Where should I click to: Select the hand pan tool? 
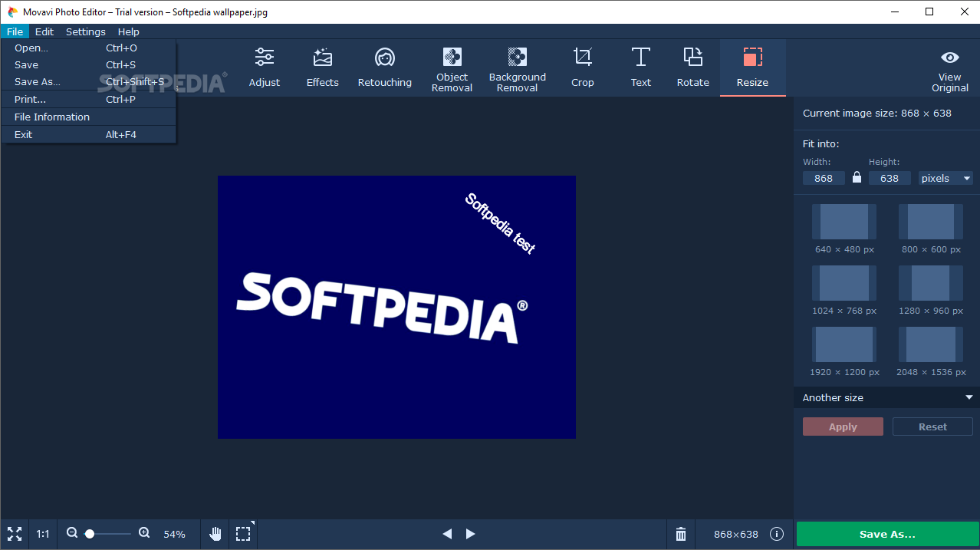[x=215, y=534]
